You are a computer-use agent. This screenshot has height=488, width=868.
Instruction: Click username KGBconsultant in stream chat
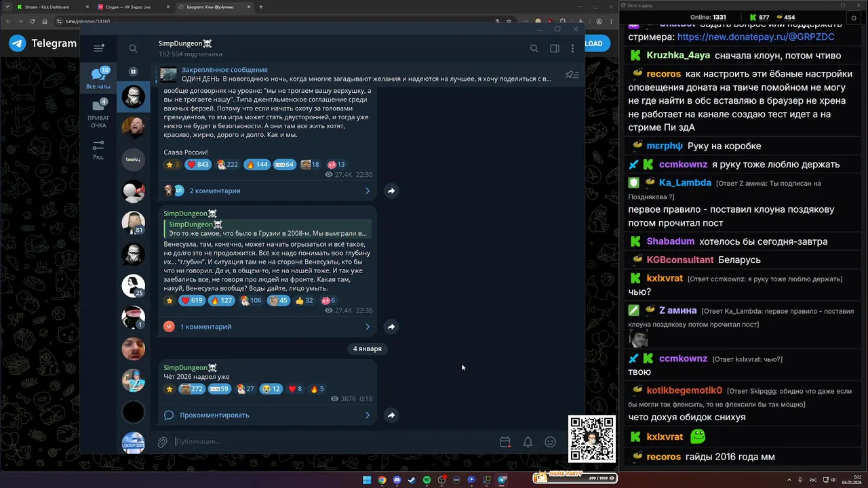click(x=680, y=260)
